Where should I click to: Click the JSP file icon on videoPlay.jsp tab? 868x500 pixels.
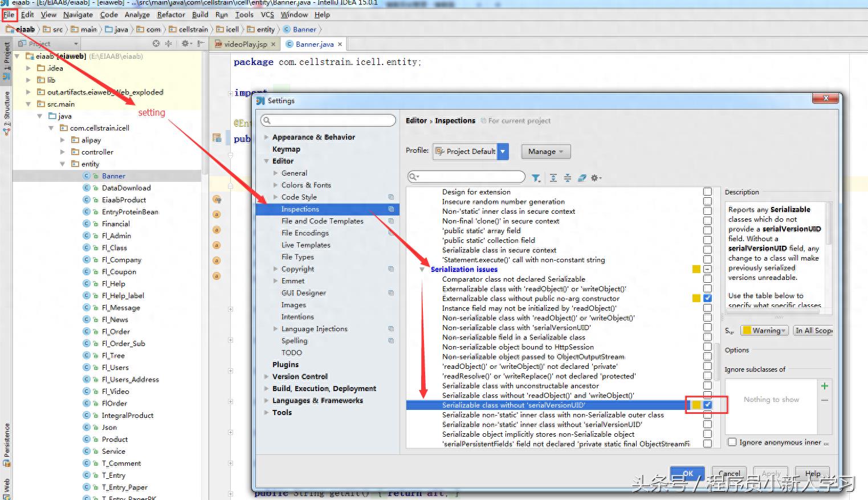[x=218, y=44]
